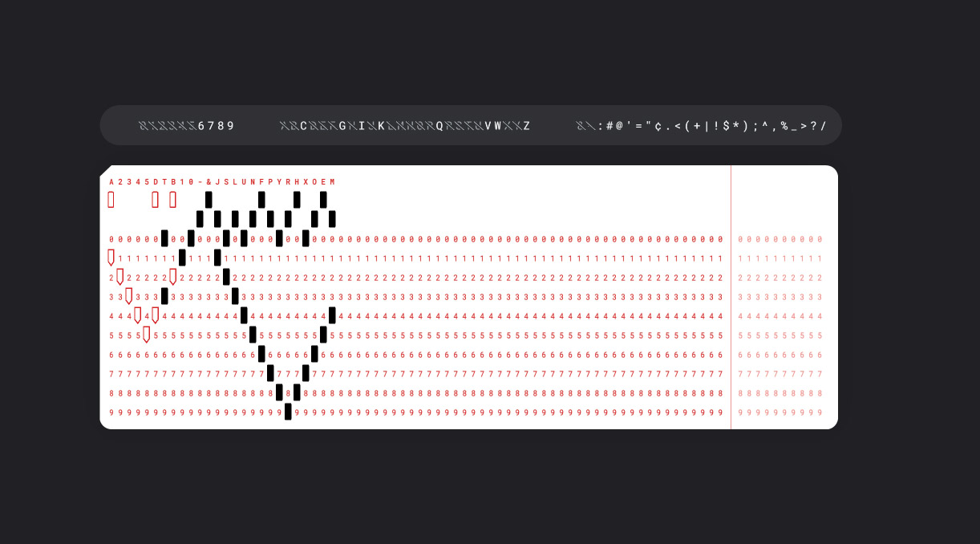Choose the # symbol in the character bar
Image resolution: width=980 pixels, height=544 pixels.
pyautogui.click(x=609, y=126)
